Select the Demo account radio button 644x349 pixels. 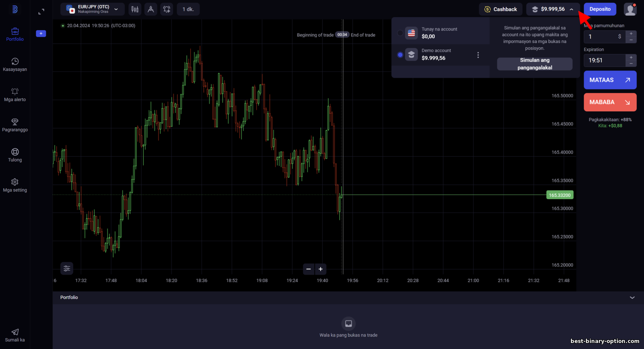400,55
